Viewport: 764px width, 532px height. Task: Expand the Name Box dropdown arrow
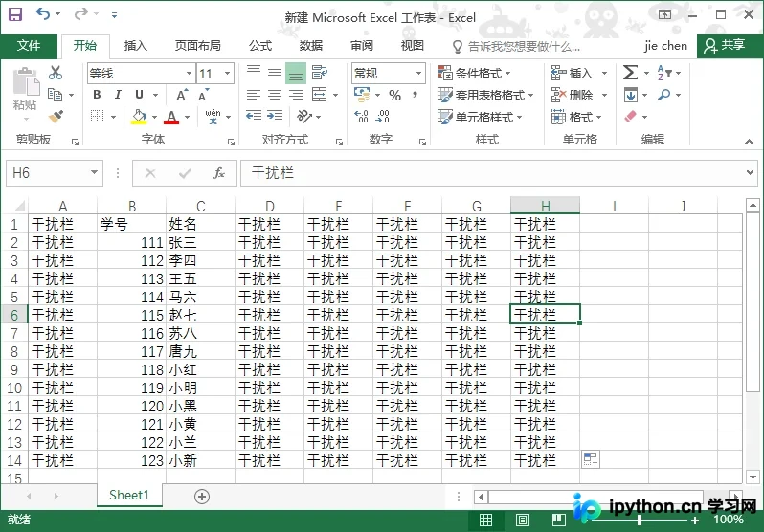[x=95, y=172]
